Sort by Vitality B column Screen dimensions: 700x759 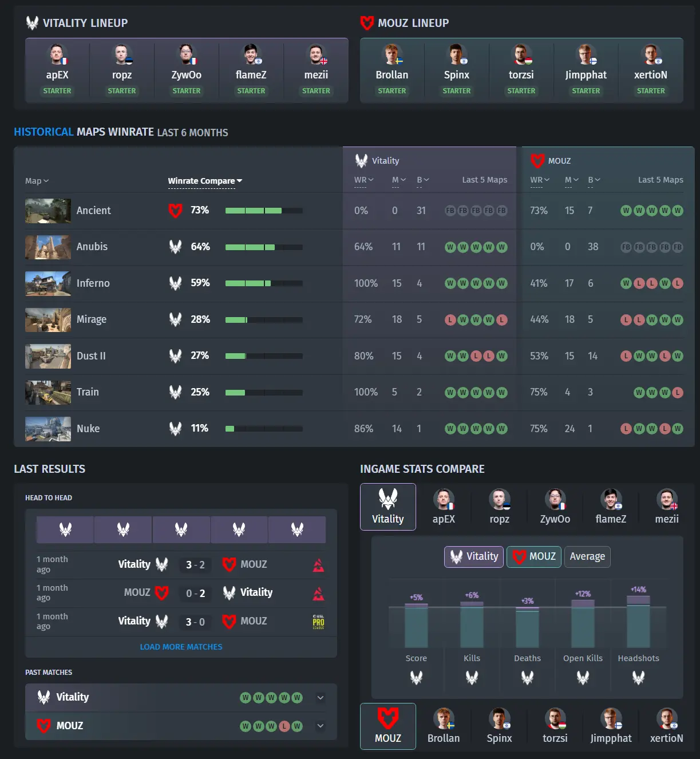(x=423, y=180)
